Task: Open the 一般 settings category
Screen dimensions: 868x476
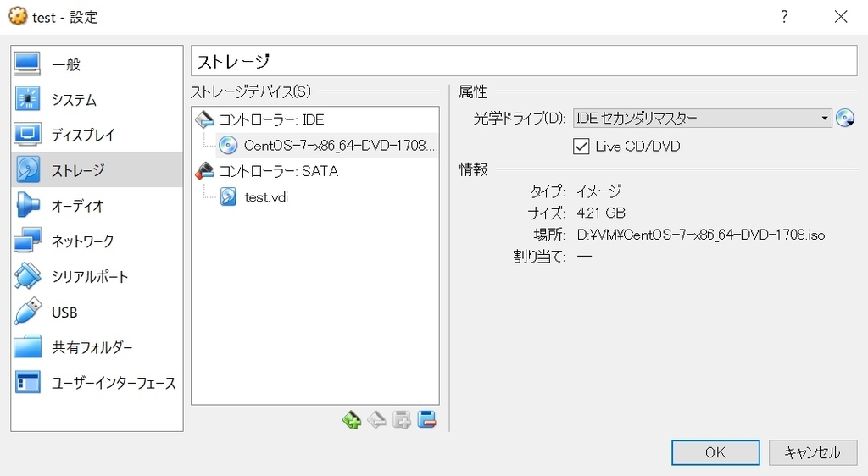Action: [97, 64]
